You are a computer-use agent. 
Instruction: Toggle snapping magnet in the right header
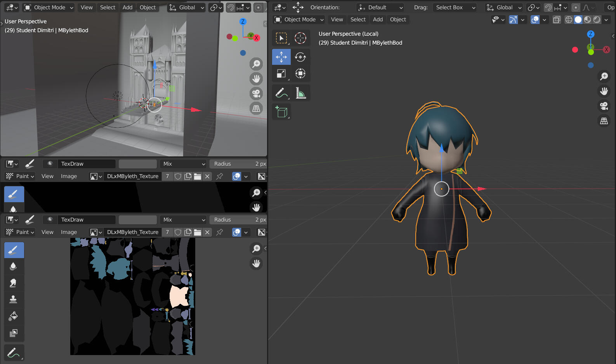[x=548, y=7]
